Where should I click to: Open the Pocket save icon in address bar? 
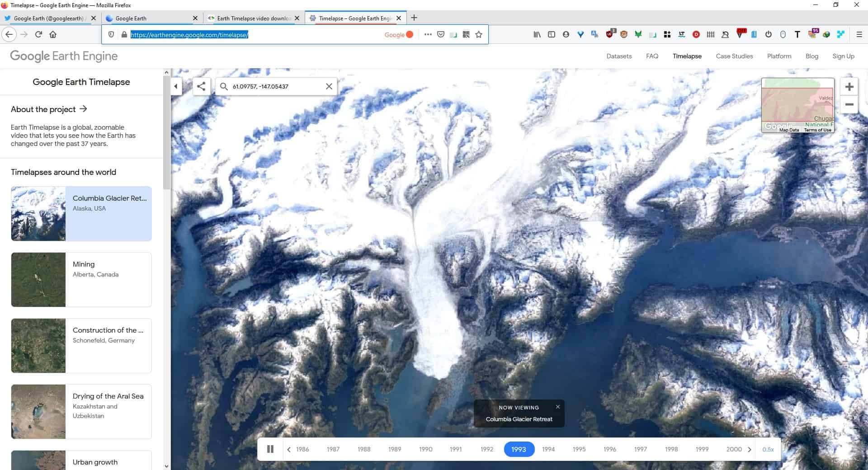click(x=441, y=34)
